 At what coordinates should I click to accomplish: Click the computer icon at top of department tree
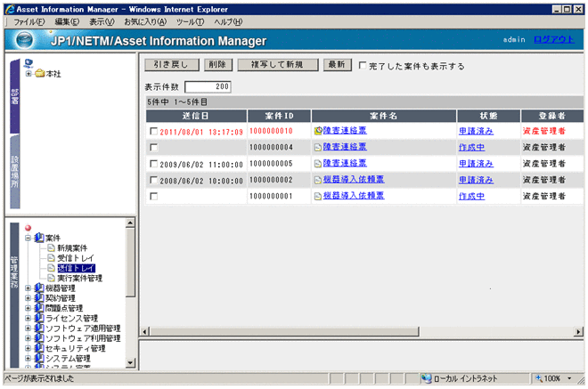29,63
